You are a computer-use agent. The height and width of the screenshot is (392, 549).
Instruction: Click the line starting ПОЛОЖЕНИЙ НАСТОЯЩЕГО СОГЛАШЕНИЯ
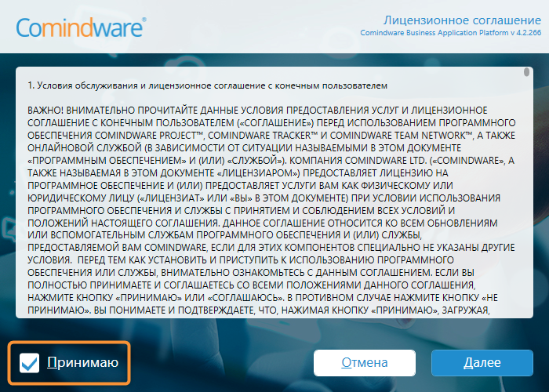[x=263, y=223]
